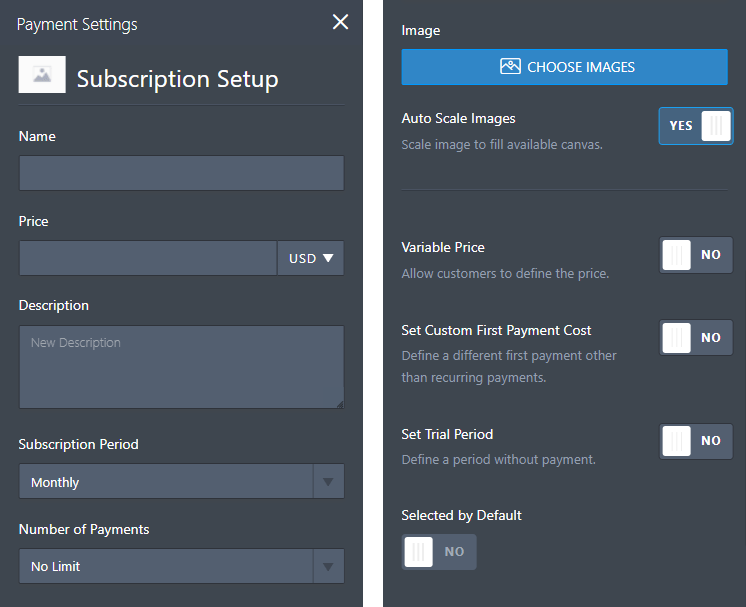Turn on the Set Trial Period toggle
Image resolution: width=746 pixels, height=607 pixels.
[x=696, y=441]
